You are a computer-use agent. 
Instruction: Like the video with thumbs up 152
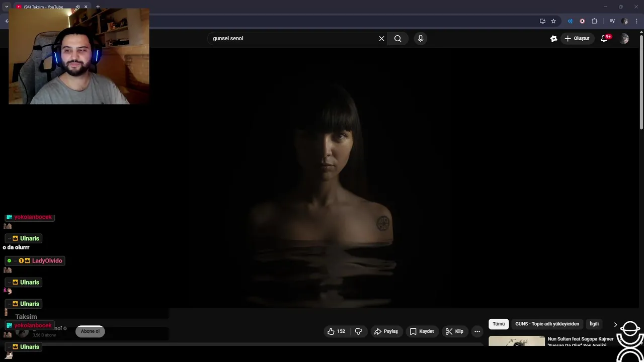[x=336, y=331]
